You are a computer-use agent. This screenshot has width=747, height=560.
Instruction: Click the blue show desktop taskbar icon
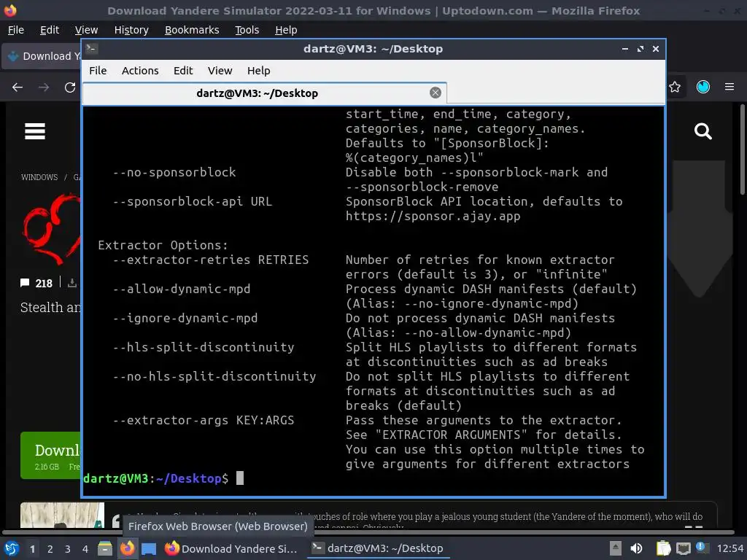click(149, 548)
